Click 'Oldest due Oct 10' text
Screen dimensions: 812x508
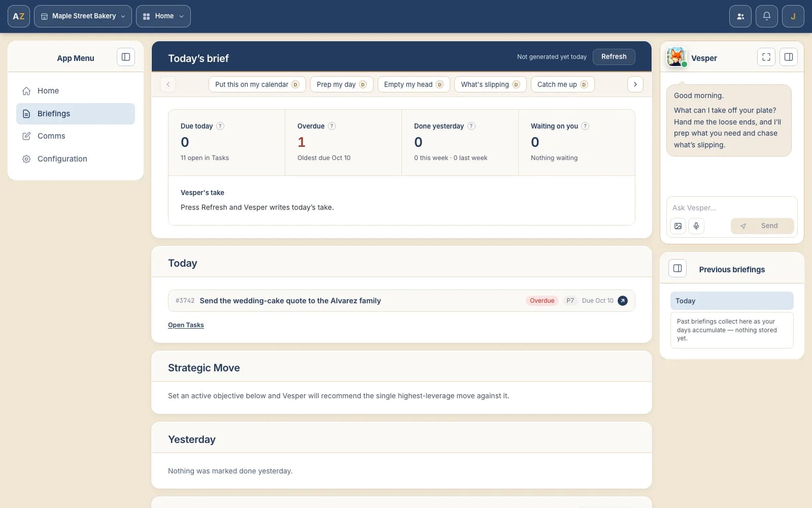[324, 158]
